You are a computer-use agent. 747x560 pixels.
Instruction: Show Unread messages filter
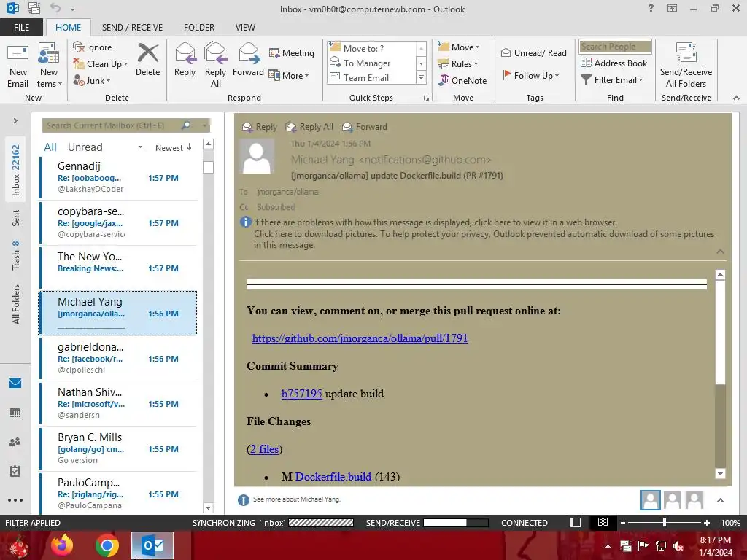[85, 147]
